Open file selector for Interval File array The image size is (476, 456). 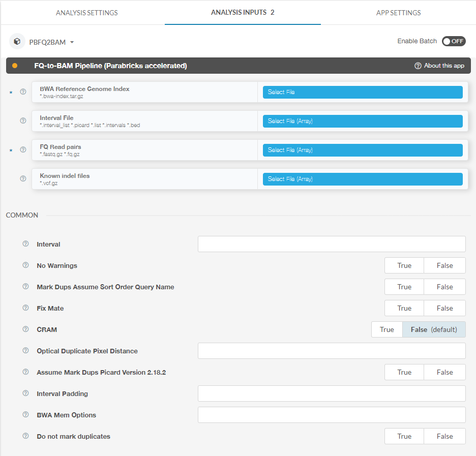(362, 121)
